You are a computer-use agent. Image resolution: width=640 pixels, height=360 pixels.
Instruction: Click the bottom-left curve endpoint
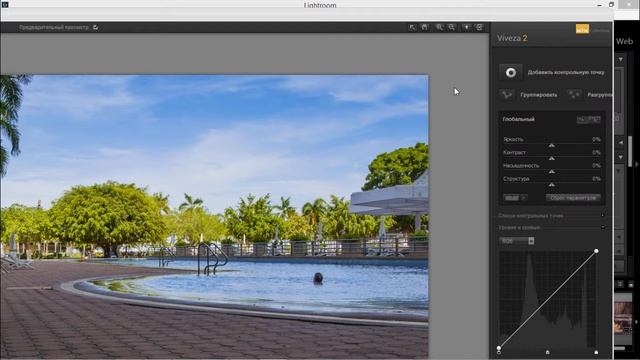(499, 348)
